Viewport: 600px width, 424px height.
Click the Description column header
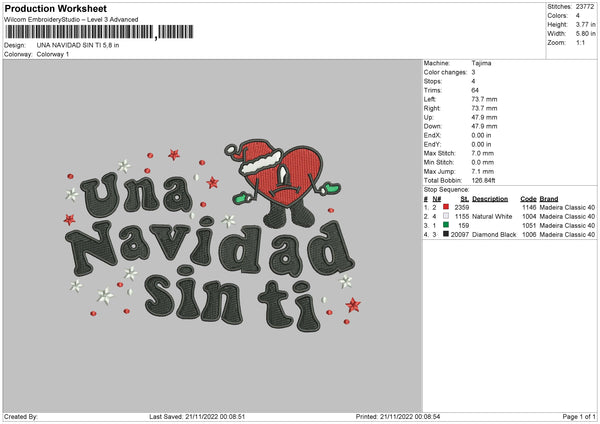pos(494,198)
